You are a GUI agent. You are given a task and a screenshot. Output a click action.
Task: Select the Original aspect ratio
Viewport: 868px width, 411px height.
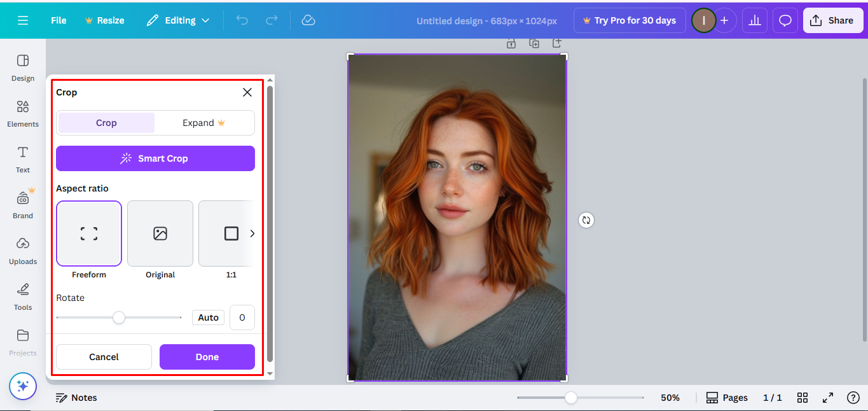tap(160, 233)
